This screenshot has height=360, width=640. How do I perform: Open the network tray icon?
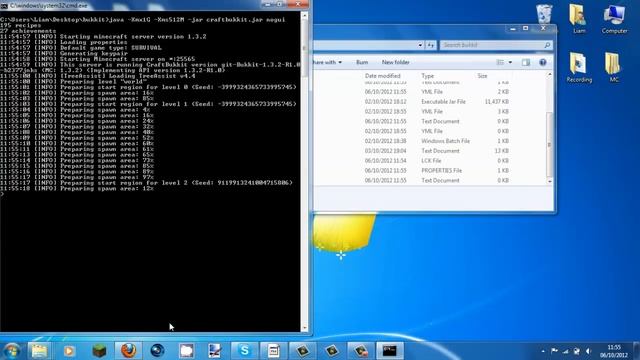click(x=566, y=351)
